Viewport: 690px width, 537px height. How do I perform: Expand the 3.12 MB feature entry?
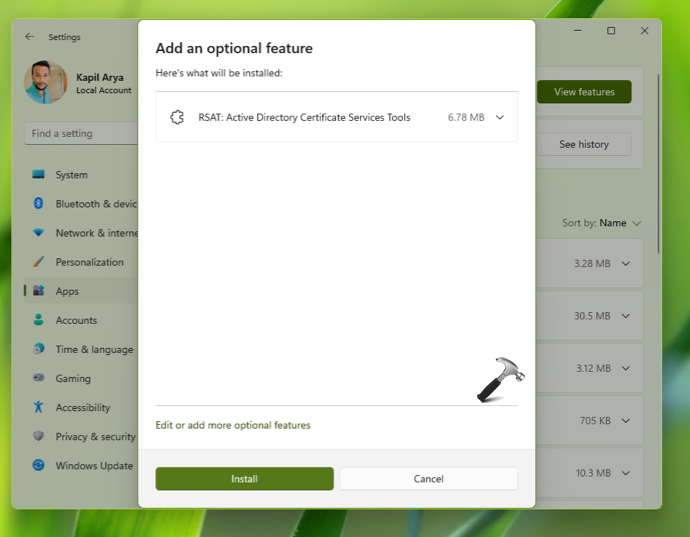(x=625, y=368)
